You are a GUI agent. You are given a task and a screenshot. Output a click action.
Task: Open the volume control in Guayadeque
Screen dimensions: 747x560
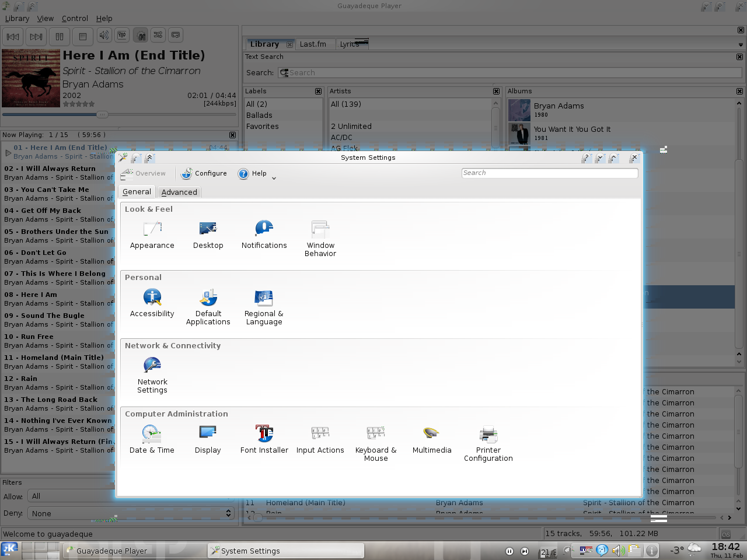coord(104,36)
